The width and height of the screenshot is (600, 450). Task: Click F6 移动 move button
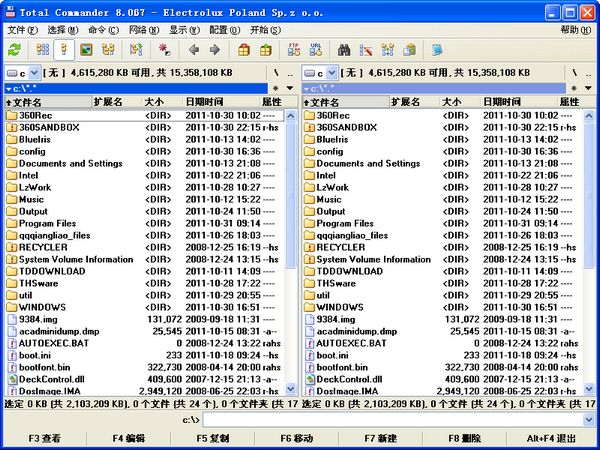[297, 439]
